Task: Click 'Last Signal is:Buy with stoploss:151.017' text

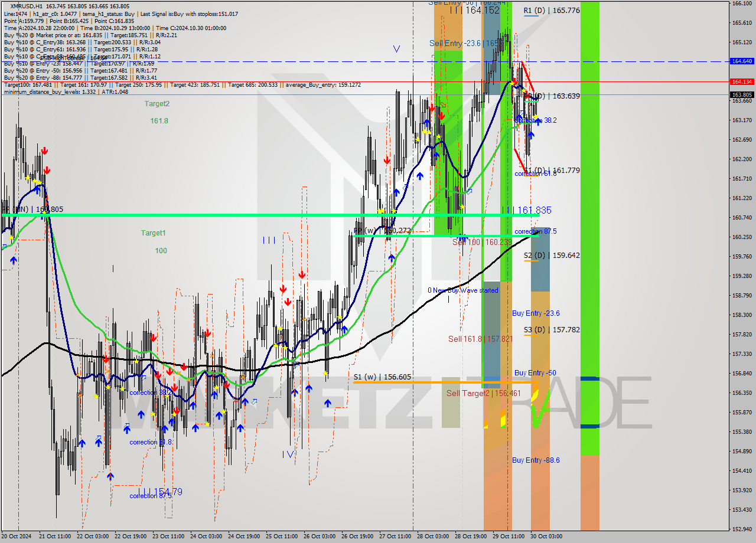Action: point(189,14)
